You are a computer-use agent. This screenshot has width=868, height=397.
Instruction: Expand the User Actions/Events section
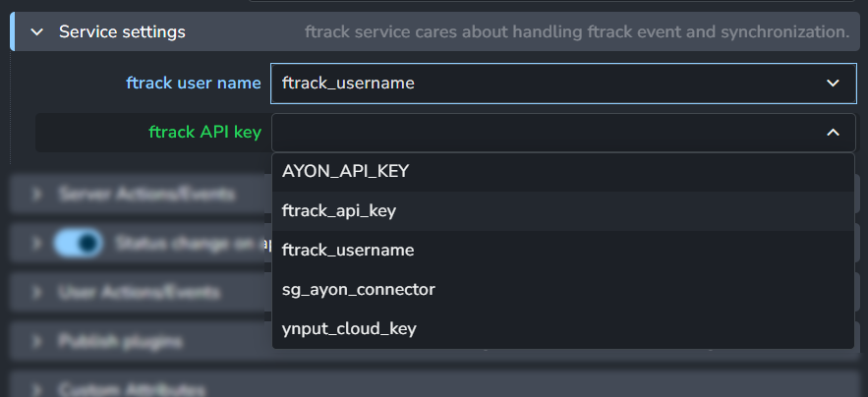coord(37,292)
